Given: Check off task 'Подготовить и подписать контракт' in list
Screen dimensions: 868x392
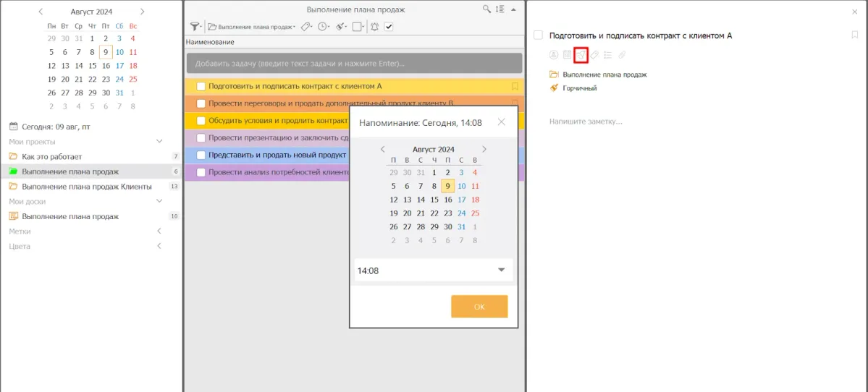Looking at the screenshot, I should click(201, 86).
